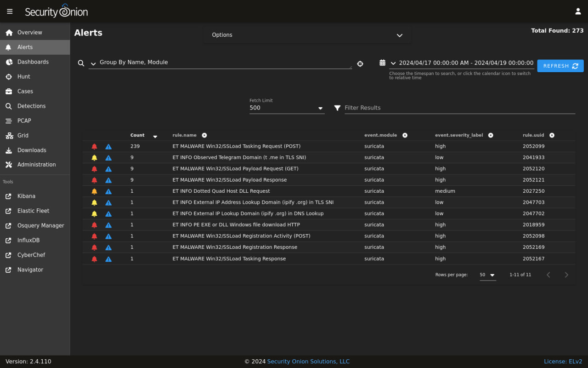Go to the next results page
Viewport: 588px width, 368px height.
click(566, 275)
